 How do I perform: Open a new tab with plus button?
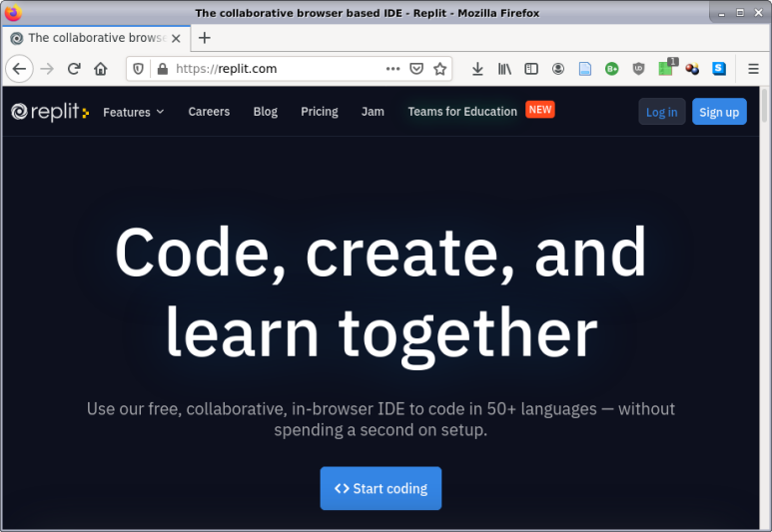[x=205, y=38]
